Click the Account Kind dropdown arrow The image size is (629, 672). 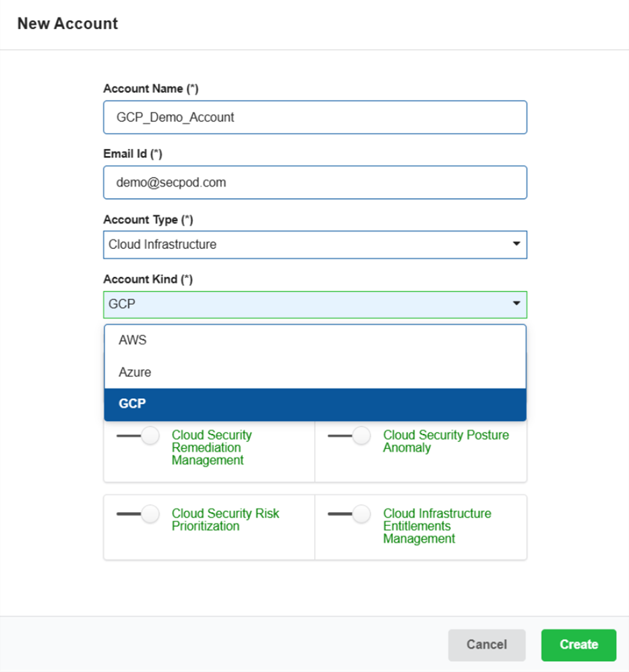coord(516,304)
